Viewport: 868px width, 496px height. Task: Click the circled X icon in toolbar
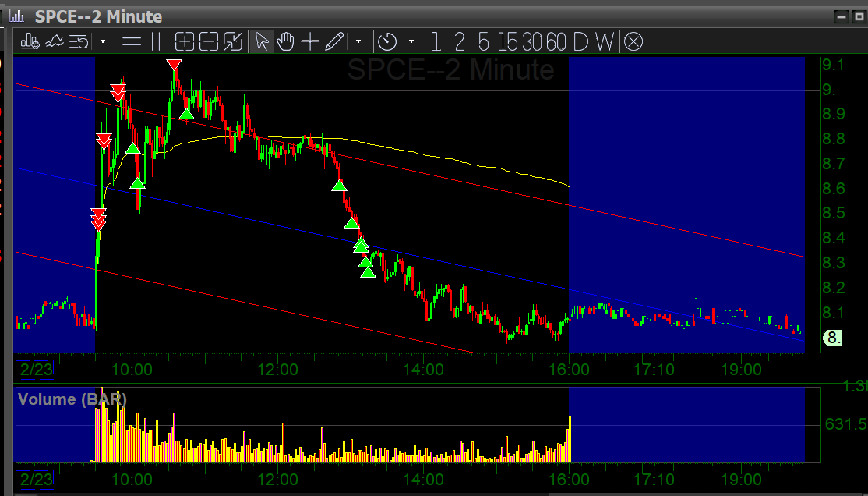633,41
